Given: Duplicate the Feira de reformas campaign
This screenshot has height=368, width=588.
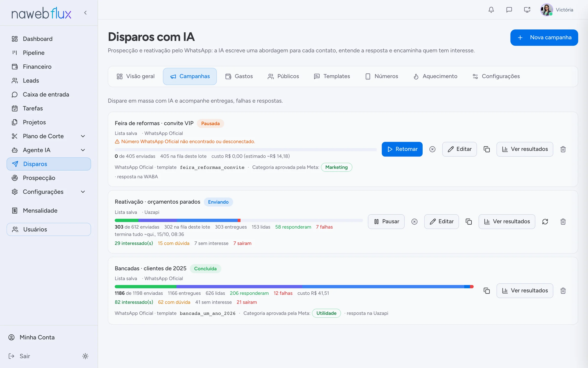Looking at the screenshot, I should 487,149.
